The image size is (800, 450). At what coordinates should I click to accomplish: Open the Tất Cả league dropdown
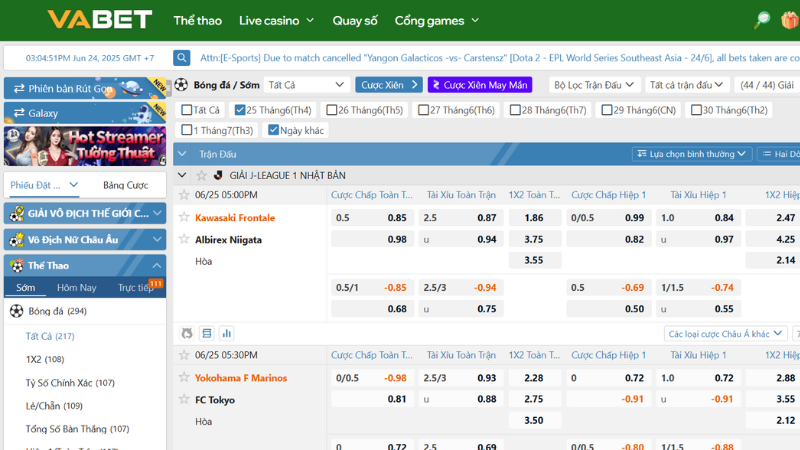[307, 85]
